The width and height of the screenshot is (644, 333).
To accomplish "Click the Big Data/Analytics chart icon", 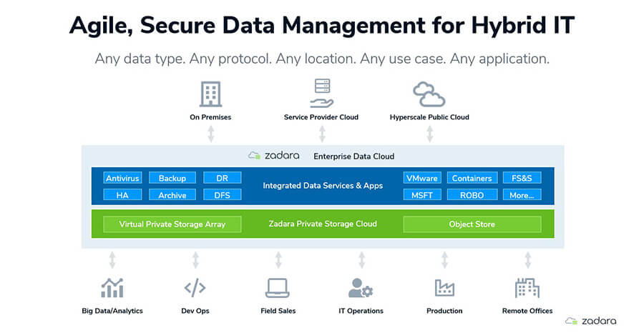I will click(112, 288).
